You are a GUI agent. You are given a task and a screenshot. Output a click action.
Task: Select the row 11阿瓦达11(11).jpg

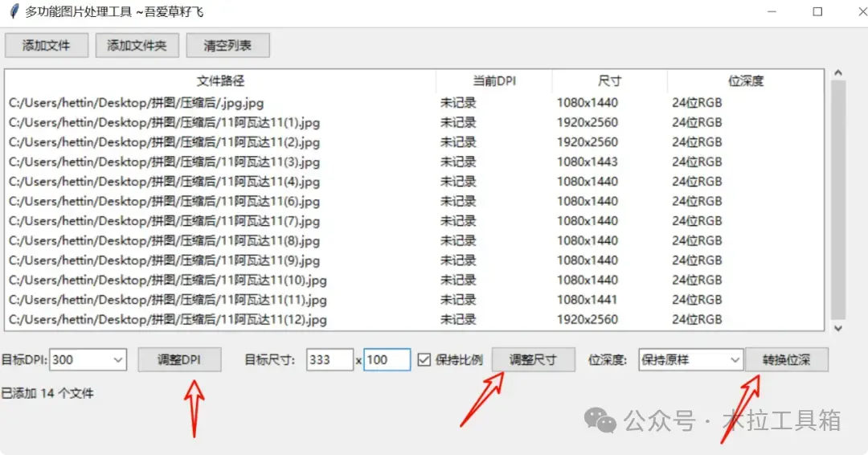[414, 300]
